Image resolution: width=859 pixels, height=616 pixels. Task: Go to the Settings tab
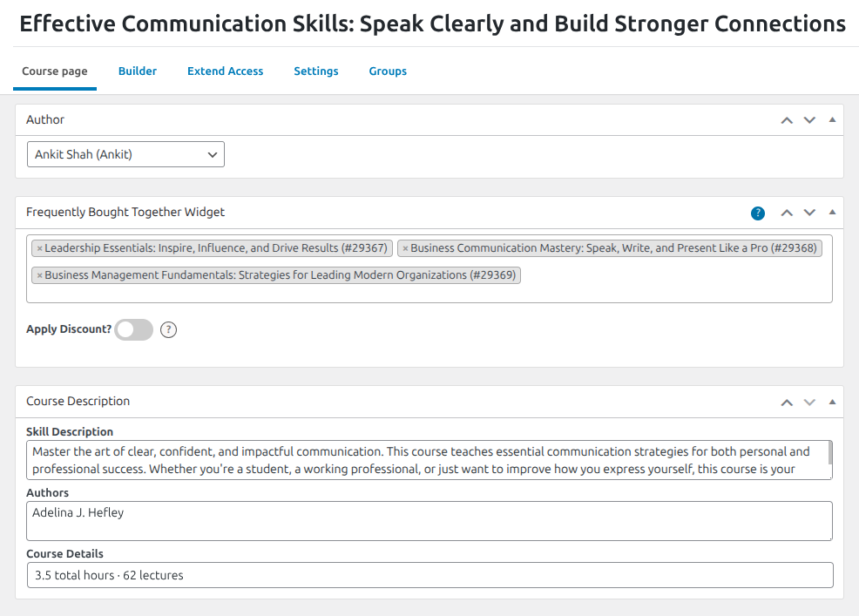[x=316, y=71]
